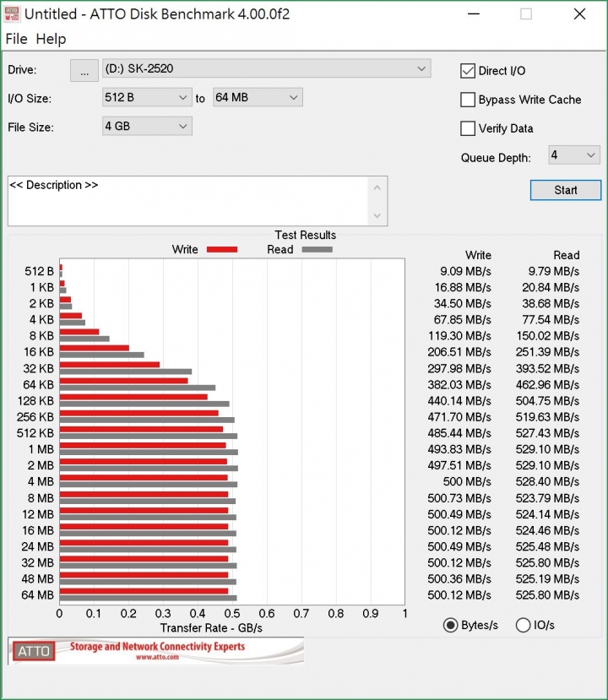This screenshot has height=700, width=608.
Task: Click the 128 KB chart row label
Action: pos(35,401)
